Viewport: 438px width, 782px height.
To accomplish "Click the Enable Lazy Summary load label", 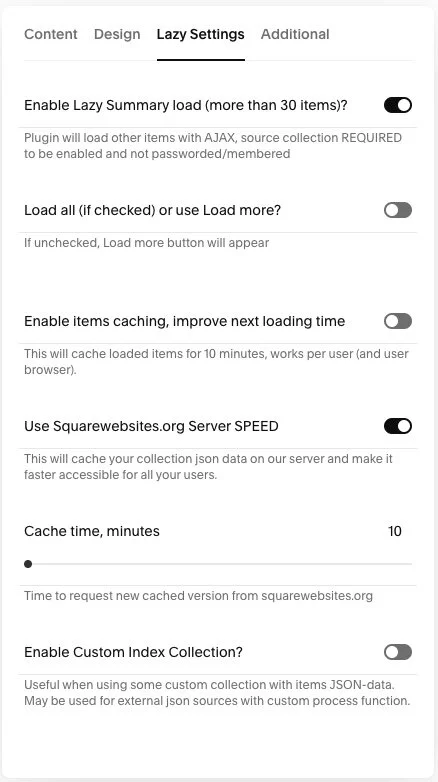I will coord(186,105).
